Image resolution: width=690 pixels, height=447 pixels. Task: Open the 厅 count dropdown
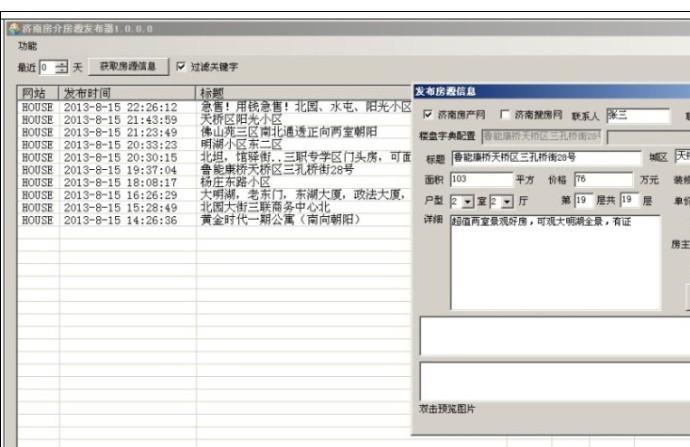(x=507, y=202)
